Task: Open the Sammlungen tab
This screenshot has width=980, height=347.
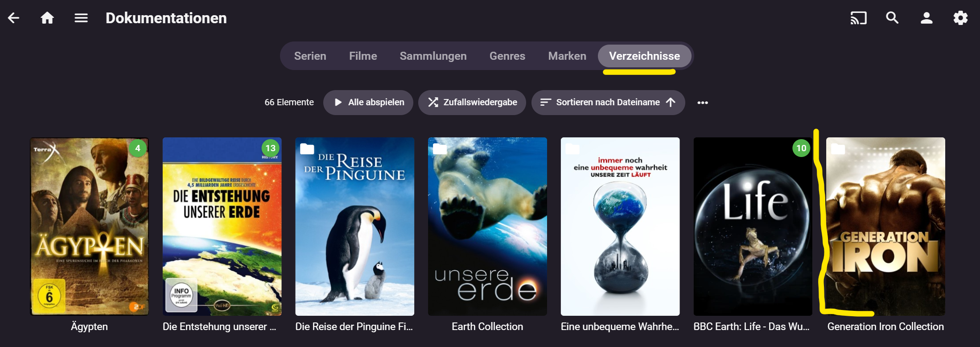Action: 433,56
